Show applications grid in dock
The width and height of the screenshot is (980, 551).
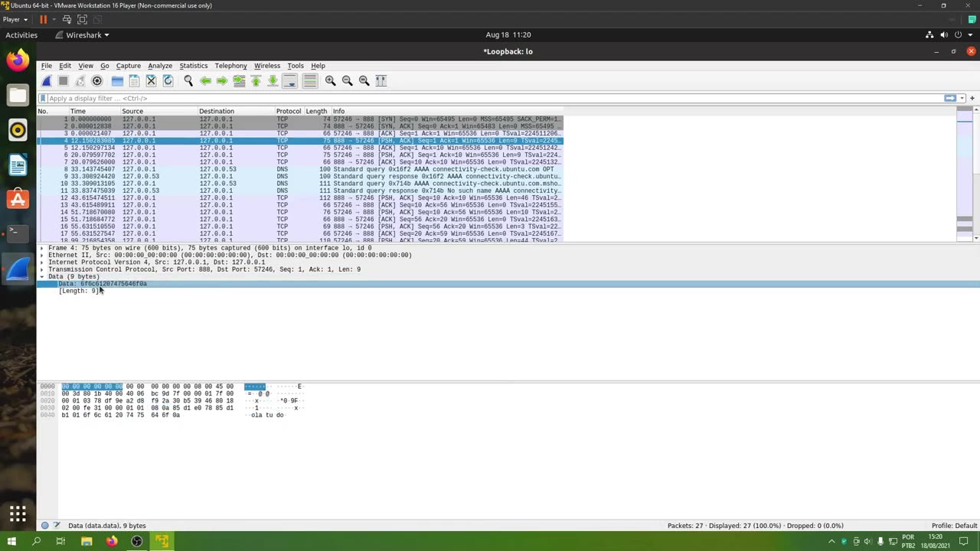point(18,514)
